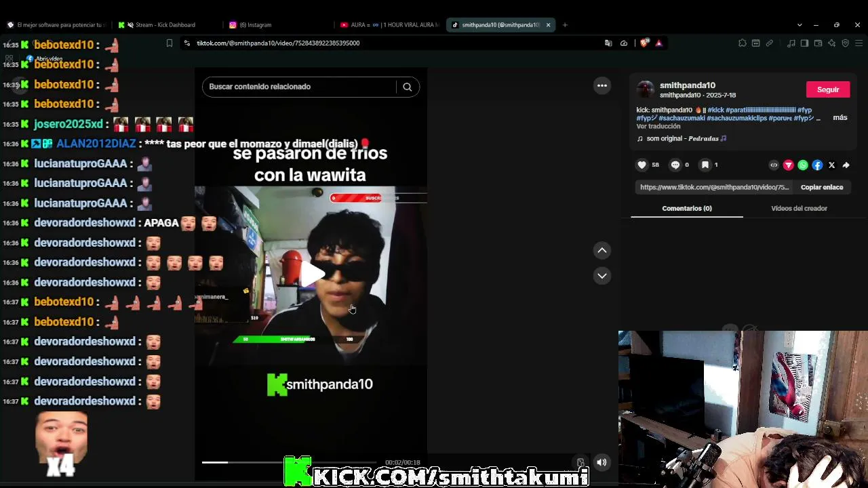Open the browser extensions puzzle icon
Image resolution: width=868 pixels, height=488 pixels.
742,43
